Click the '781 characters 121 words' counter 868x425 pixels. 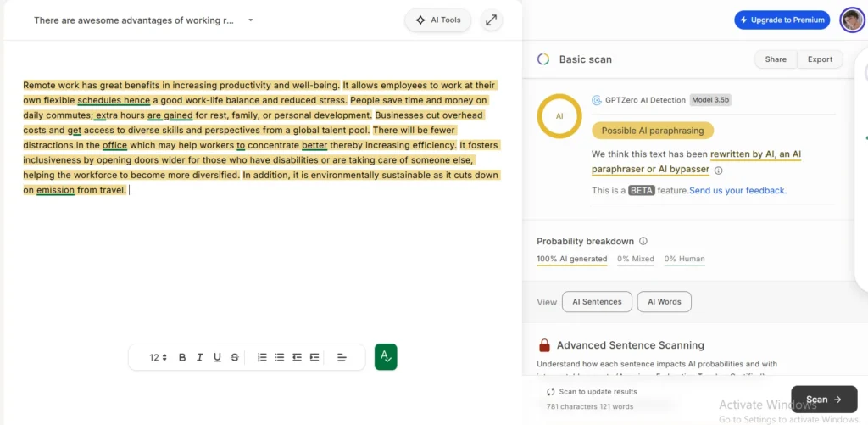[590, 406]
